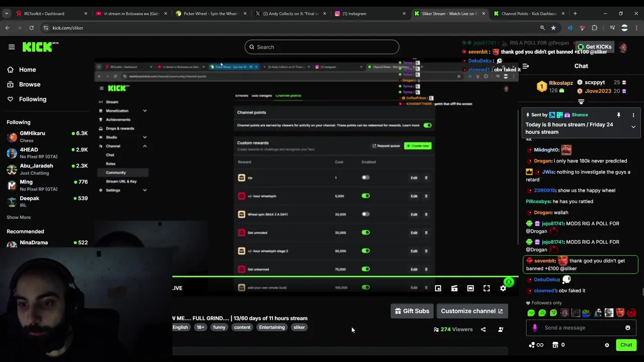Open the video player settings gear

[503, 288]
